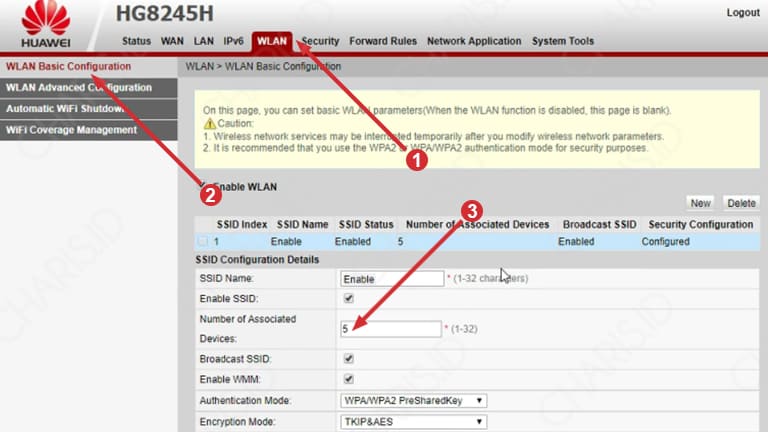This screenshot has width=768, height=432.
Task: Open WLAN Advanced Configuration
Action: click(x=89, y=88)
